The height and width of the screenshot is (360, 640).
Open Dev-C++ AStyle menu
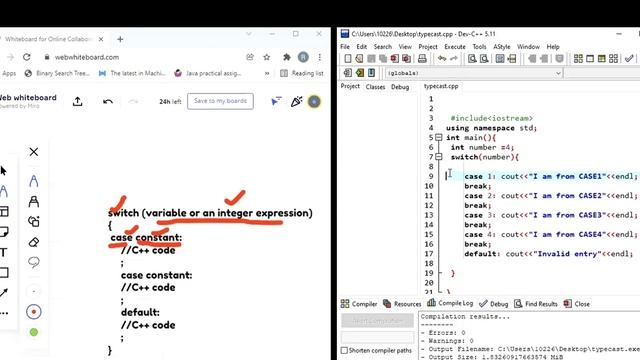coord(502,47)
